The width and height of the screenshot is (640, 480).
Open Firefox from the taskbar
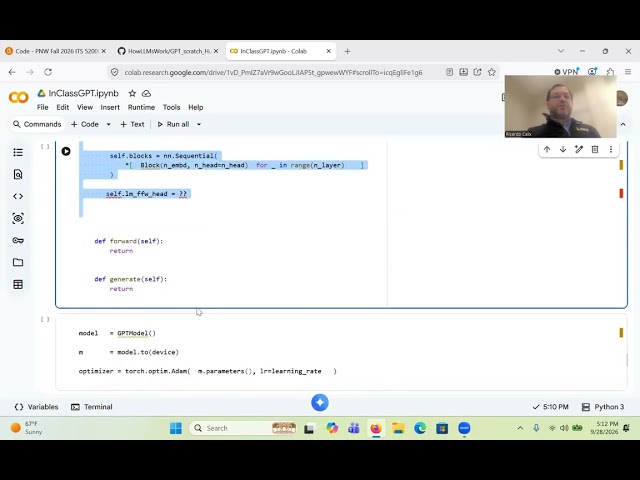pos(376,428)
